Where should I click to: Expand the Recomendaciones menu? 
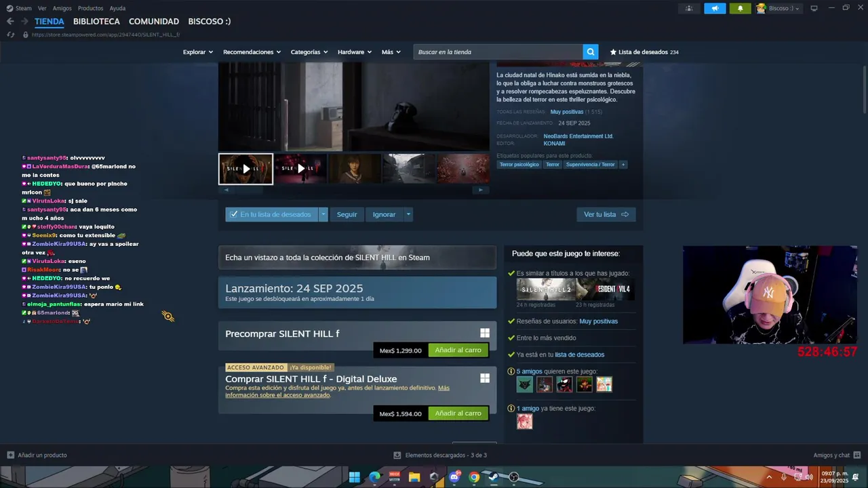tap(252, 52)
